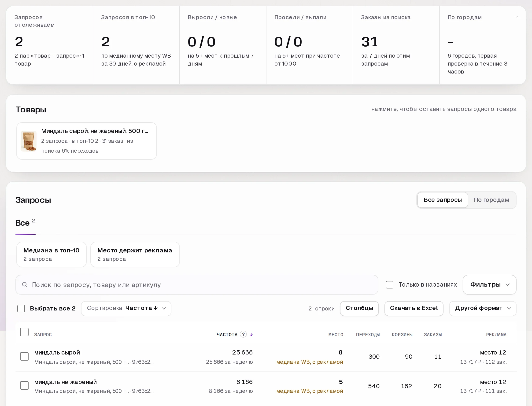This screenshot has height=406, width=532.
Task: Click the Выросли / новые summary card
Action: (223, 45)
